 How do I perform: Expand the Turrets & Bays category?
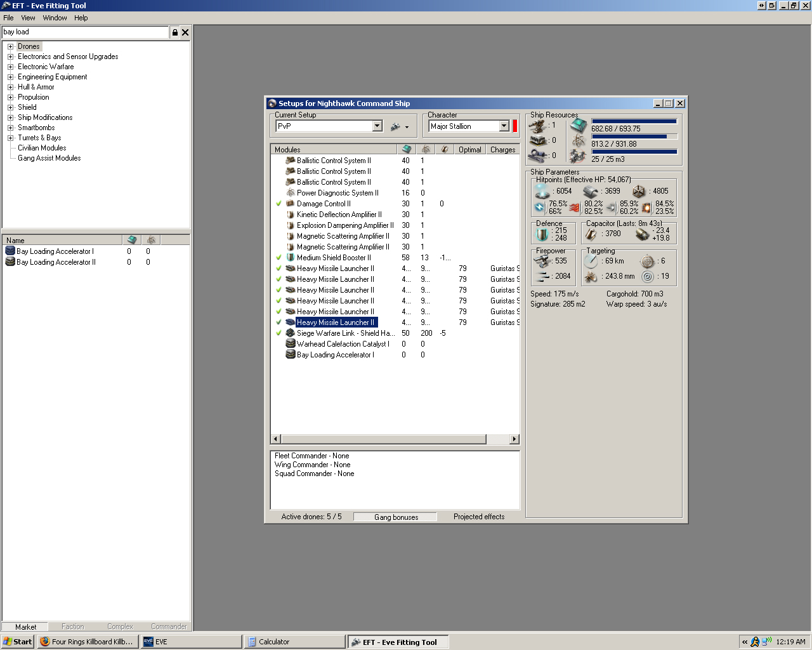[x=10, y=138]
